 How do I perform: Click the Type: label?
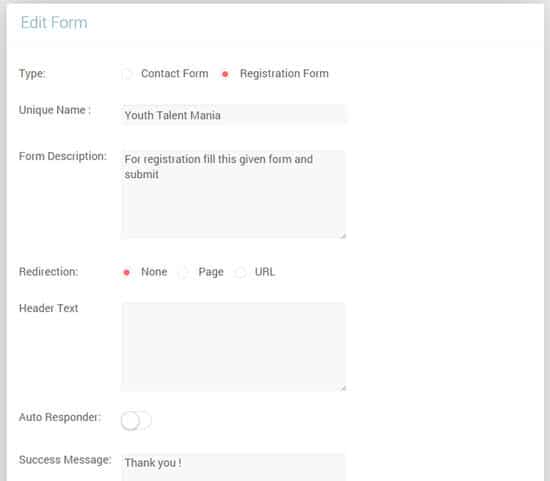32,74
